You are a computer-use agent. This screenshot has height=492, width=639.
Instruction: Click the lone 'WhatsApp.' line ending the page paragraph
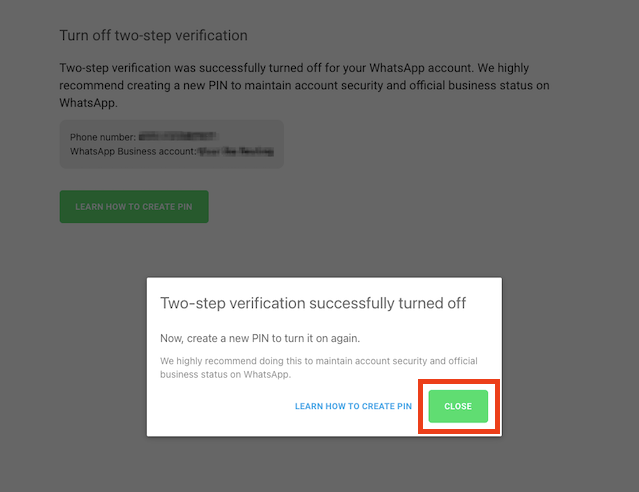88,103
